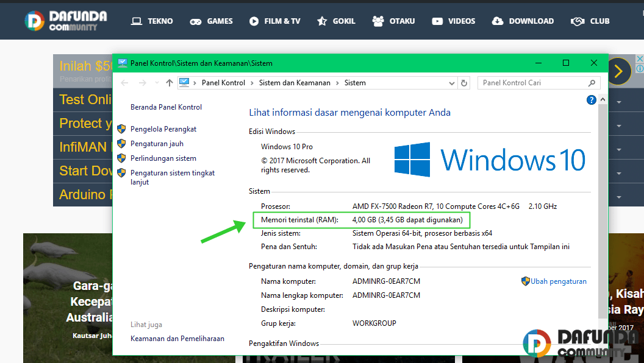Open Pengaturan sistem tingkat lanjut

[x=173, y=177]
